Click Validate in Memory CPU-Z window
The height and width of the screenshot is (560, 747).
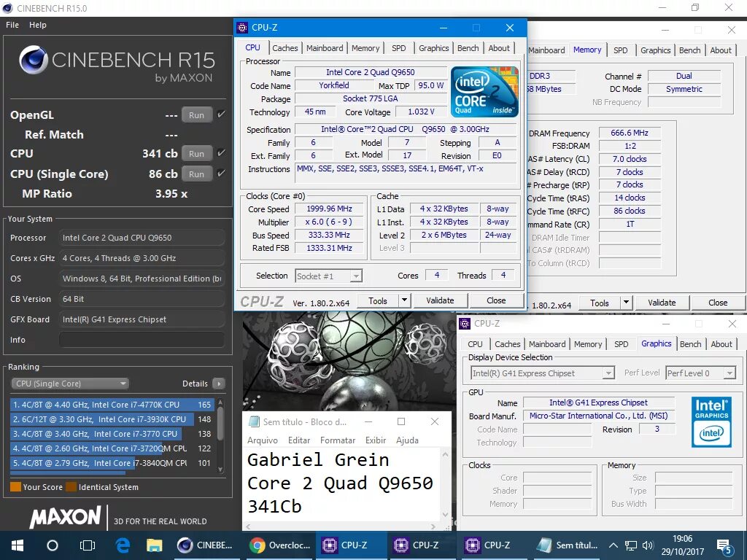click(x=662, y=303)
